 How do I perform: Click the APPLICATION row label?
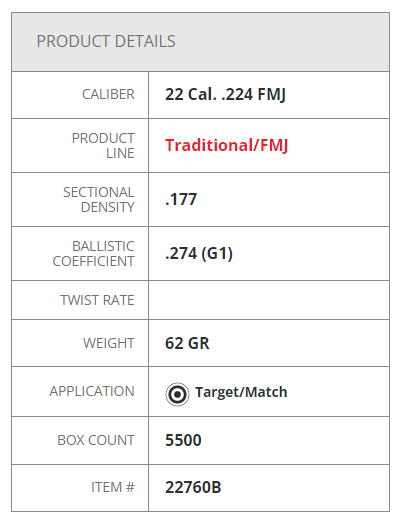point(92,391)
